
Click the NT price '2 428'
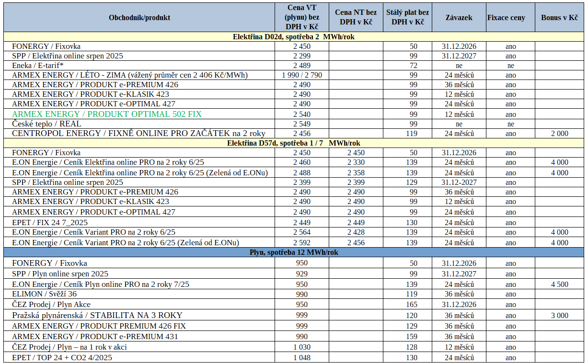(356, 232)
